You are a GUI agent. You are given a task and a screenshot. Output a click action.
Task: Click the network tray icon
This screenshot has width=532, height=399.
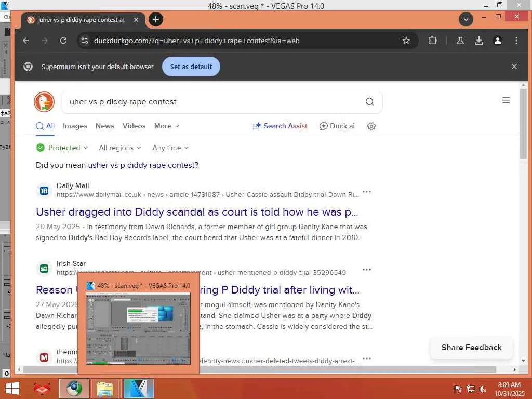click(470, 389)
